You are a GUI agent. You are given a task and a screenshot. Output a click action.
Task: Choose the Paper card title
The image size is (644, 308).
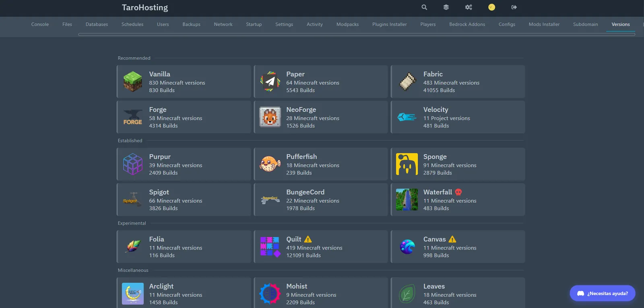tap(295, 74)
